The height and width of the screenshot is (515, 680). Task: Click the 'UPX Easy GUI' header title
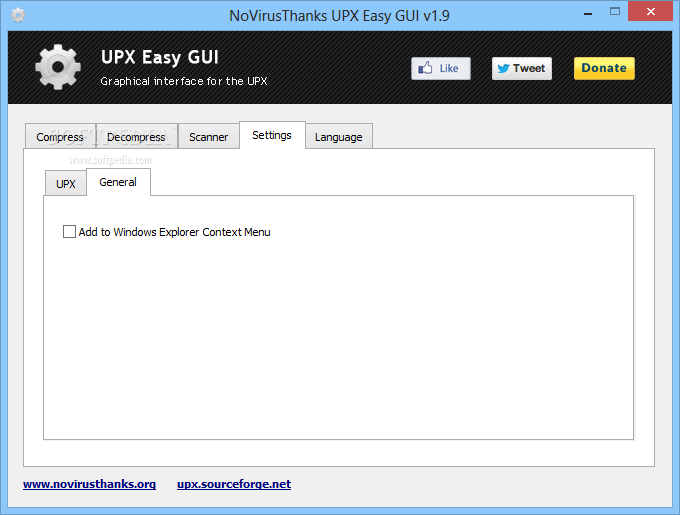(x=160, y=57)
